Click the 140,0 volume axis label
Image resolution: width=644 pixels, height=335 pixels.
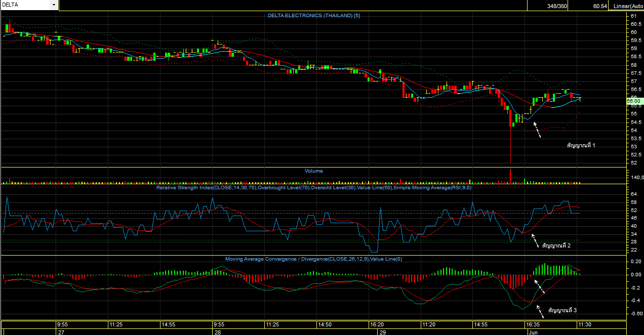coord(637,178)
